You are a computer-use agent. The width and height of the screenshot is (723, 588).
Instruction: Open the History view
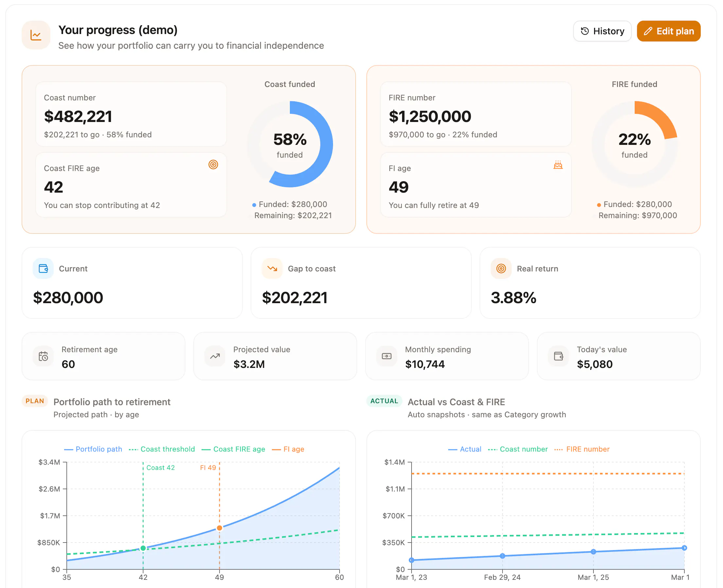coord(602,31)
